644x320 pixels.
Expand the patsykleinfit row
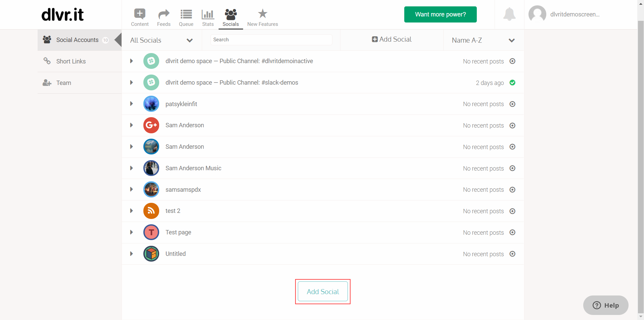pyautogui.click(x=131, y=104)
